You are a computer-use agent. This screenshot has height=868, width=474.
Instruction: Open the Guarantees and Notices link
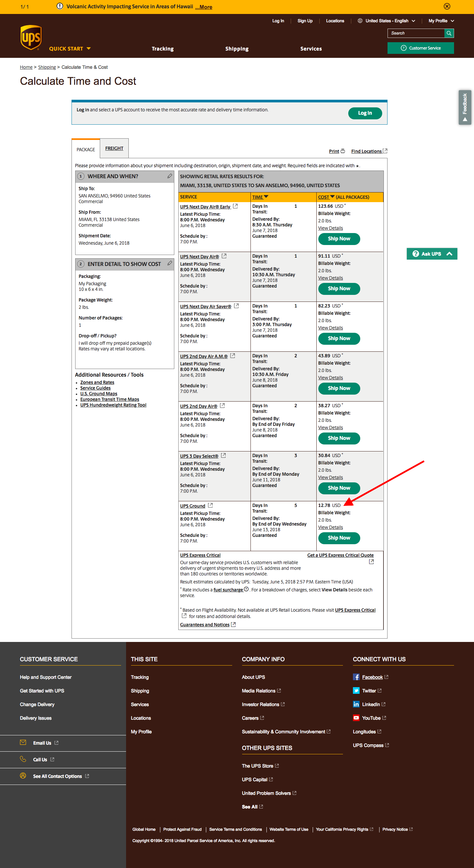(208, 624)
